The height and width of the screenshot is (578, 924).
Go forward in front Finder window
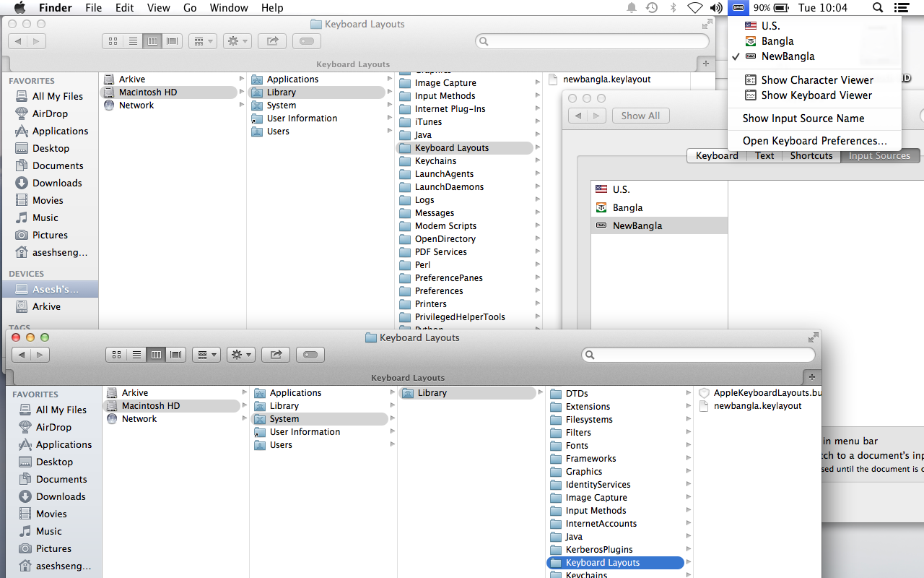40,355
